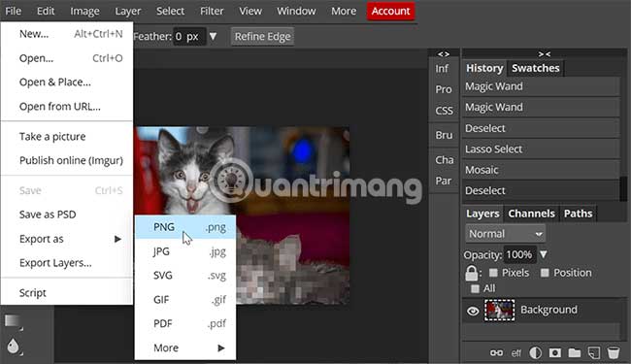Viewport: 631px width, 364px height.
Task: Toggle visibility of Background layer eye
Action: coord(473,311)
